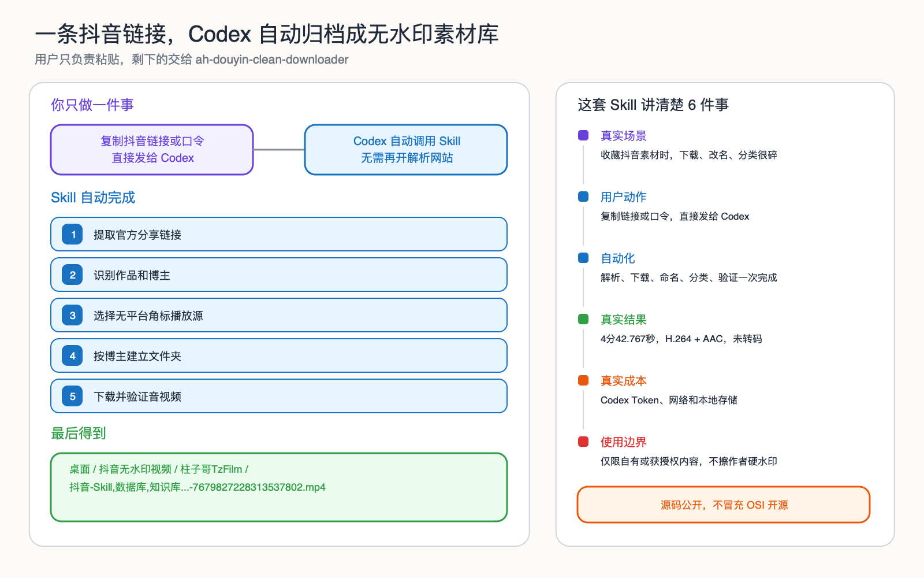Viewport: 924px width, 578px height.
Task: Click the description 解析、下载、命名、分类、验证一次完成
Action: coord(689,277)
